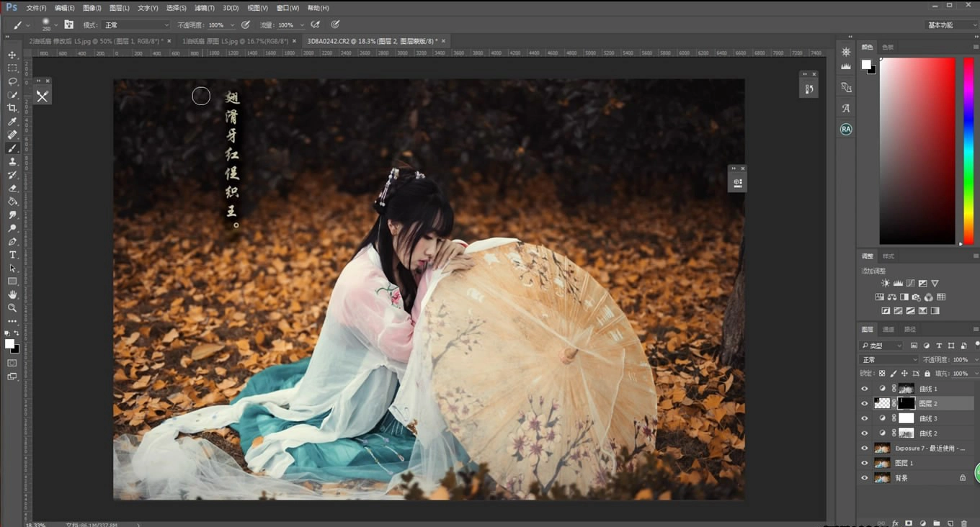Image resolution: width=980 pixels, height=527 pixels.
Task: Open the 图像(I) menu
Action: (92, 8)
